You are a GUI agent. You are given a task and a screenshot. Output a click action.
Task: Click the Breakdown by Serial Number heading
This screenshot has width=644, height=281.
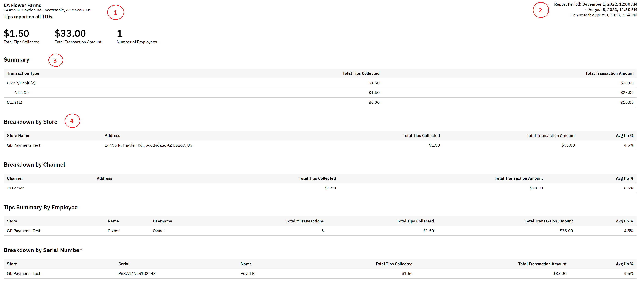pos(43,250)
